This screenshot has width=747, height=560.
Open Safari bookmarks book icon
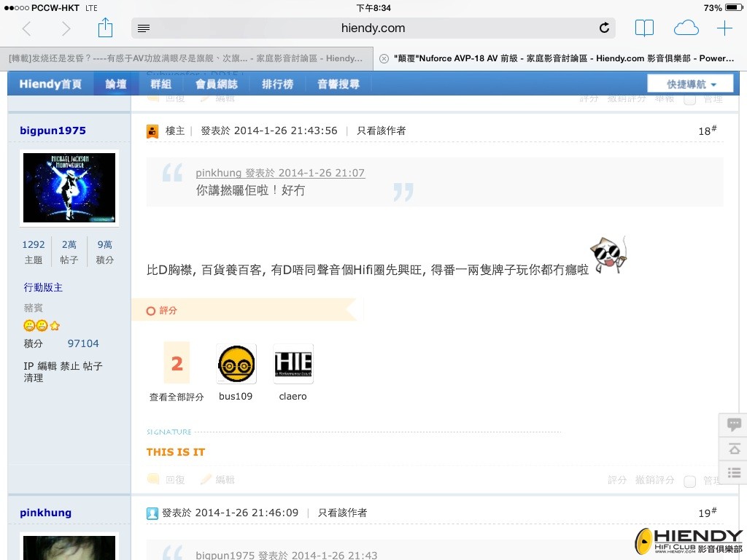[644, 28]
